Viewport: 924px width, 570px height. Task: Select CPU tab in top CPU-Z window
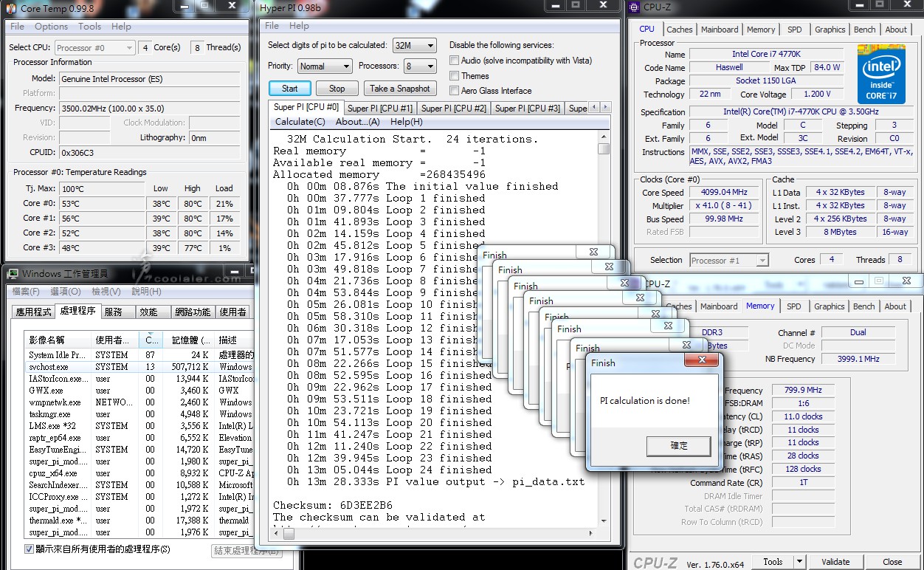647,29
